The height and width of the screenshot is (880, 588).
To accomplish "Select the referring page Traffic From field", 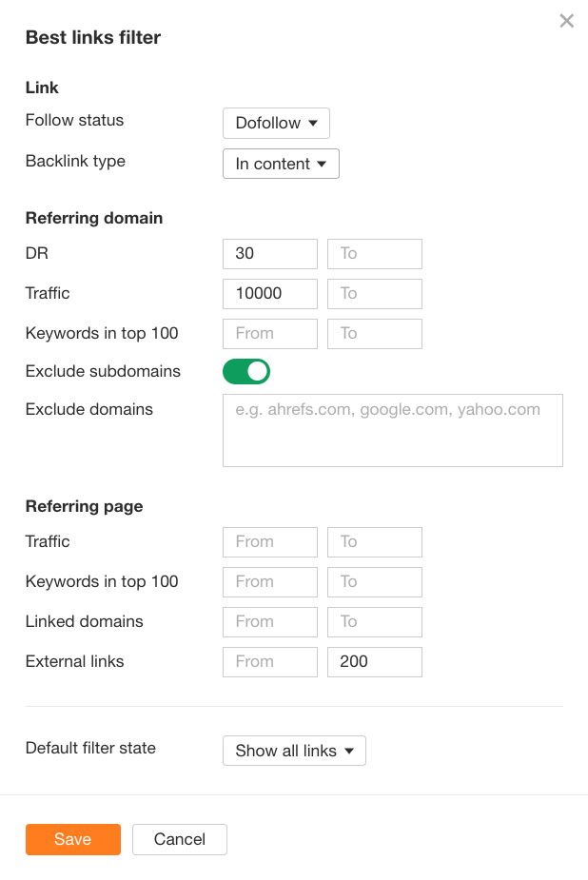I will pyautogui.click(x=269, y=542).
